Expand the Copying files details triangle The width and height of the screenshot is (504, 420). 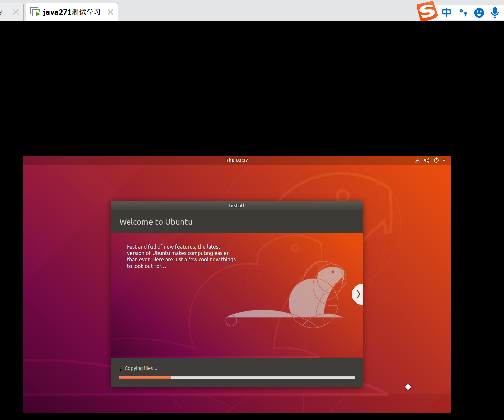120,370
